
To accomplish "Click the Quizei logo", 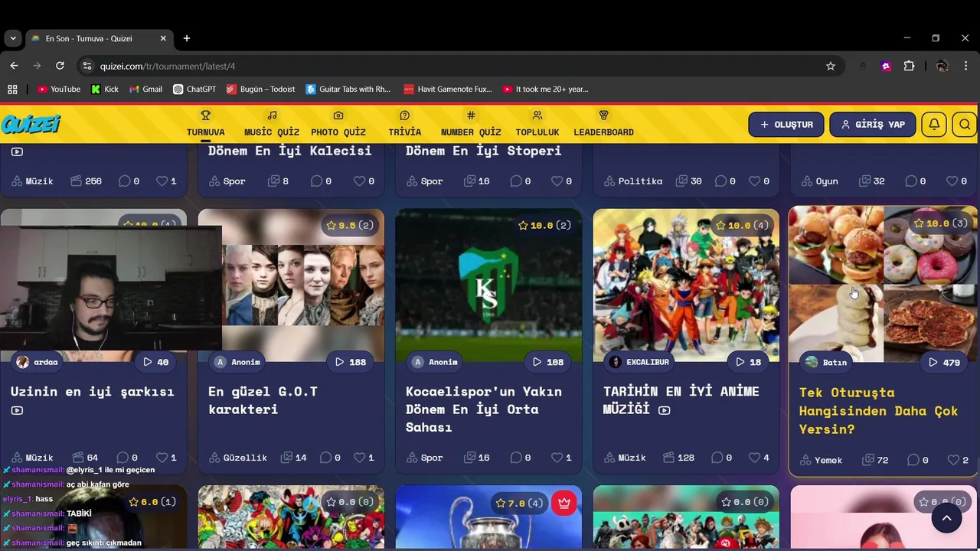I will (31, 124).
